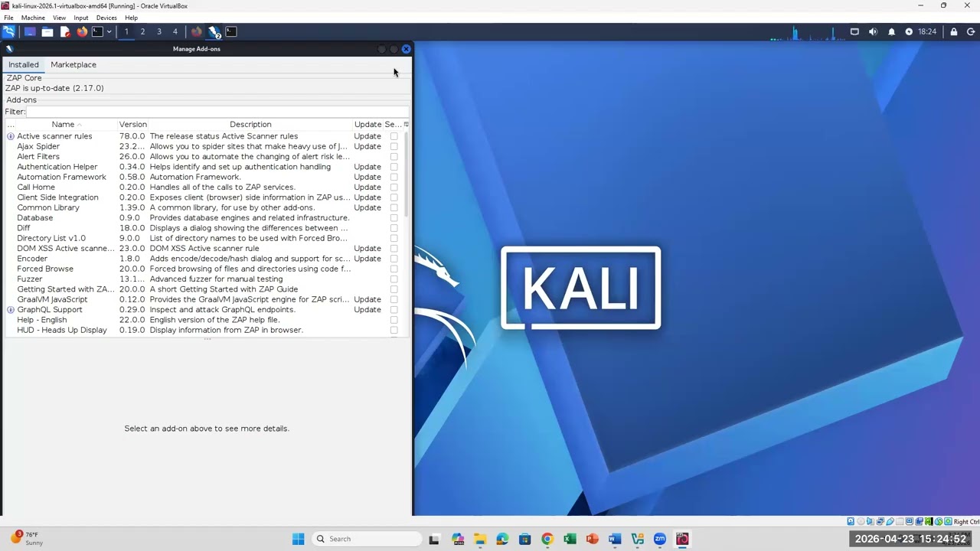
Task: Click the 18:24 panel clock
Action: (927, 31)
